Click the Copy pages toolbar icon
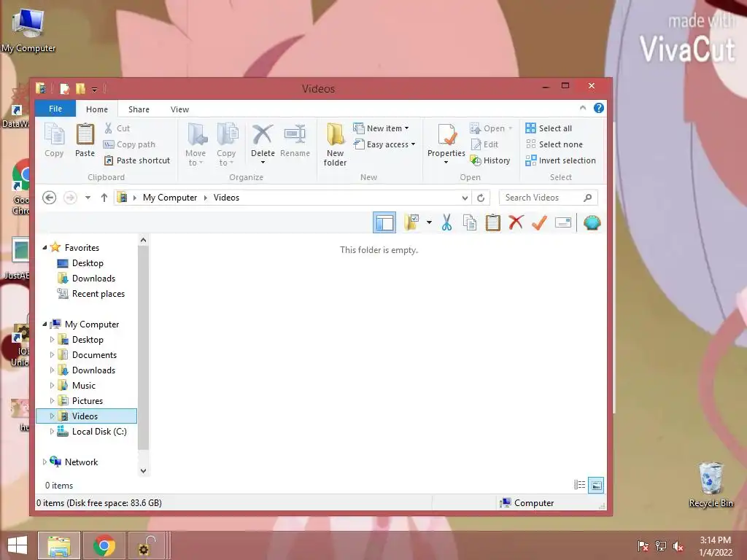Viewport: 747px width, 560px height. [x=470, y=222]
